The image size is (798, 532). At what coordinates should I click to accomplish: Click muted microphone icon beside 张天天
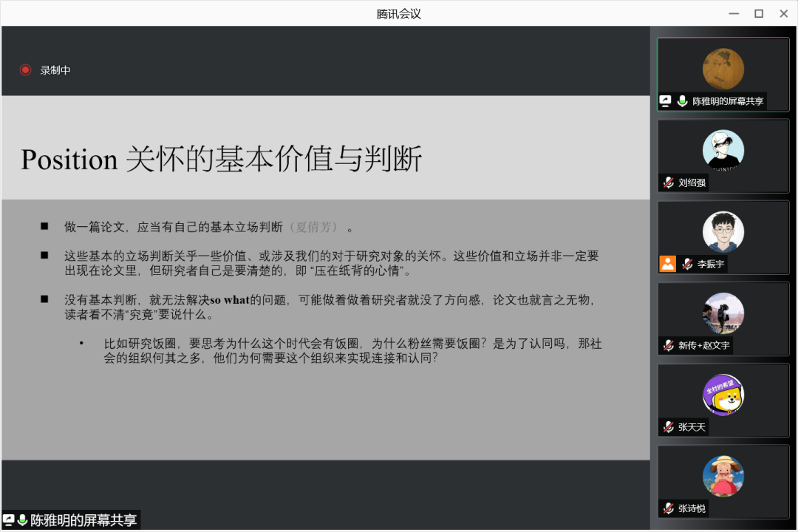668,426
